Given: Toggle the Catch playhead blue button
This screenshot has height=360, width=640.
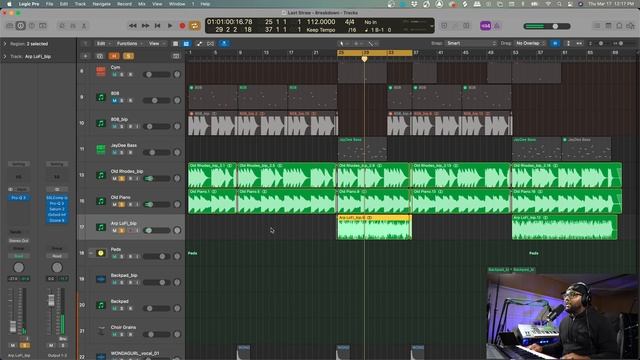Looking at the screenshot, I should point(224,43).
